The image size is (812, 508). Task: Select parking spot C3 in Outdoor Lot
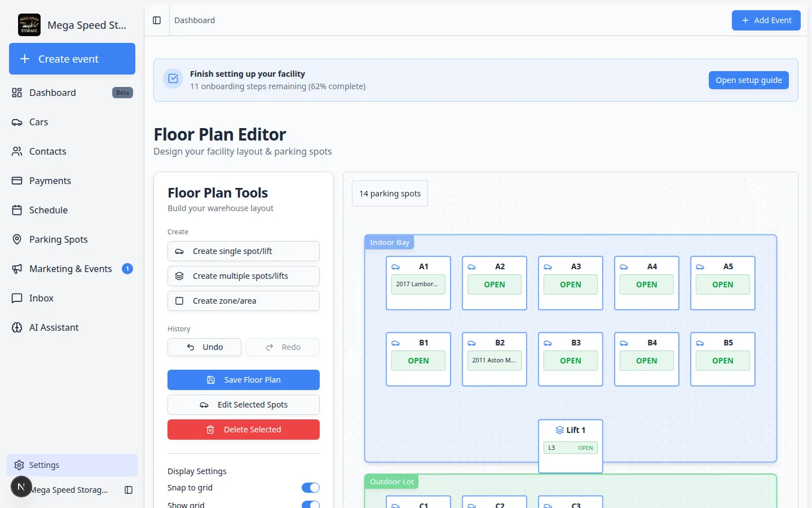[571, 502]
